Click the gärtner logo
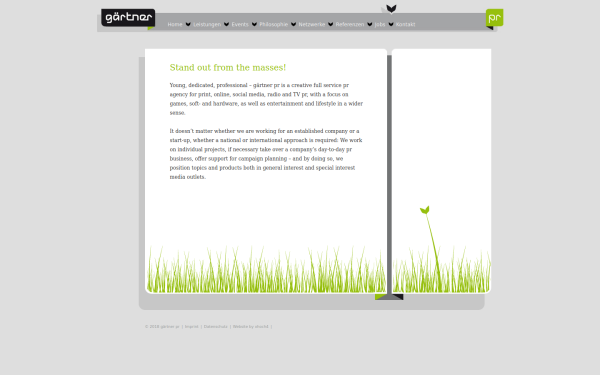Screen dimensions: 600x375 click(x=128, y=18)
